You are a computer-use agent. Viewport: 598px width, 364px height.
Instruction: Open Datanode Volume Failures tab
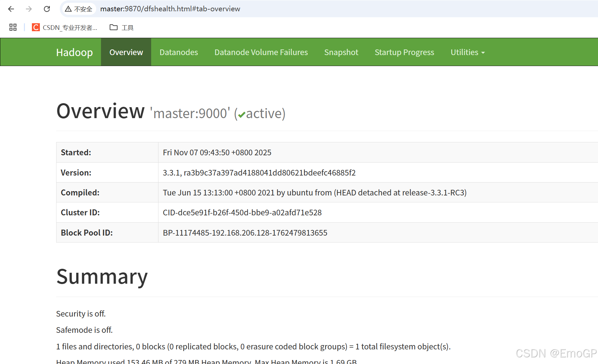point(261,52)
